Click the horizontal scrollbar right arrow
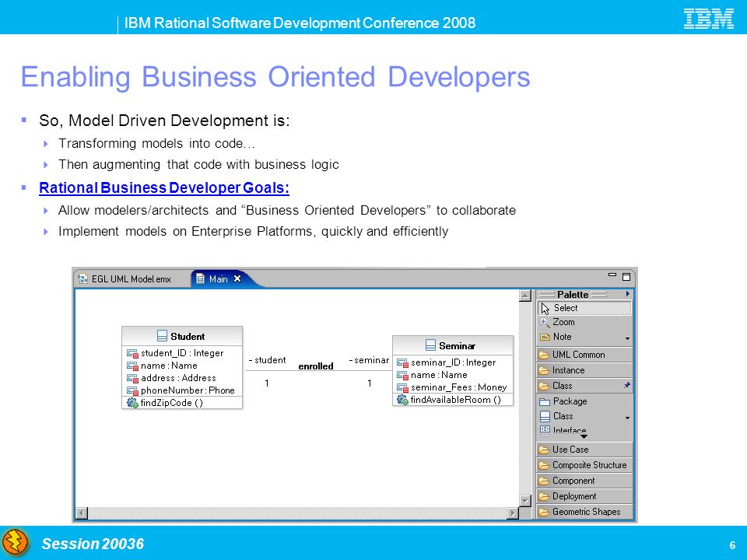This screenshot has width=747, height=560. [513, 513]
